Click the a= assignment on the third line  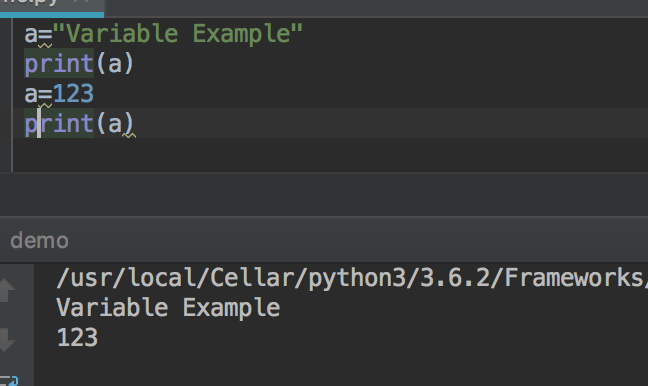point(38,95)
